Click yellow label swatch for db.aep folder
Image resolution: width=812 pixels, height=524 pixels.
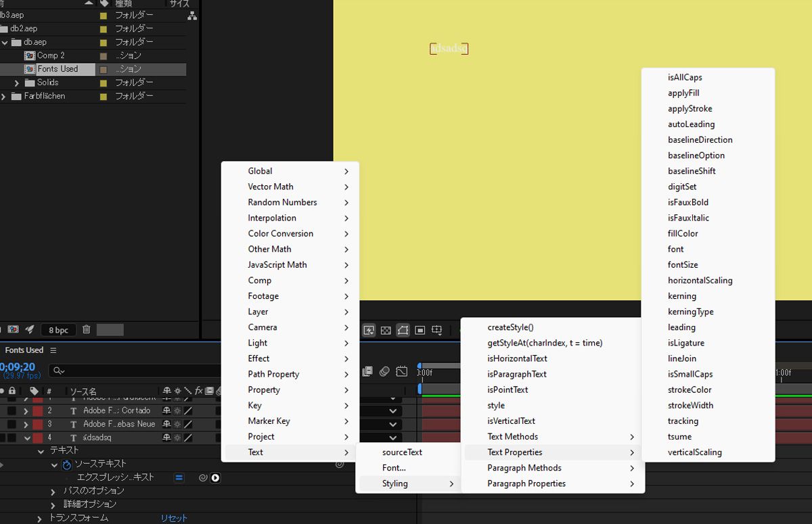[x=104, y=42]
